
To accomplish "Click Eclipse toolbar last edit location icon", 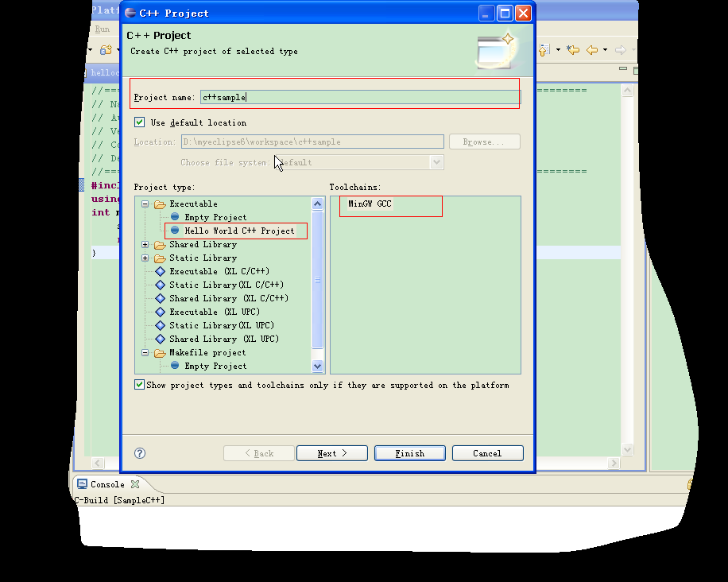I will pyautogui.click(x=573, y=50).
